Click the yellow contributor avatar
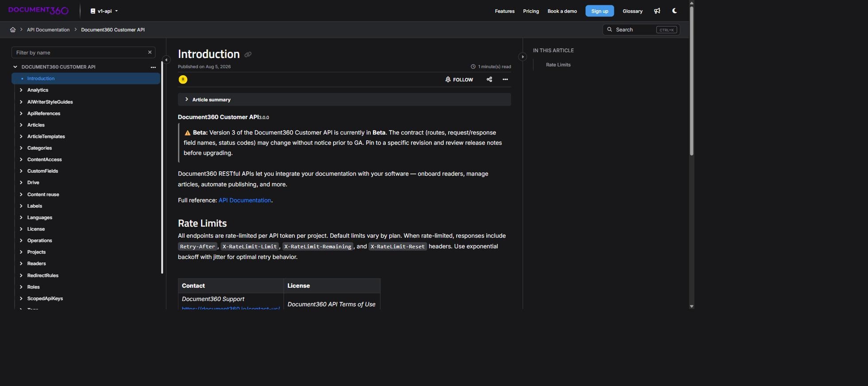 (183, 79)
